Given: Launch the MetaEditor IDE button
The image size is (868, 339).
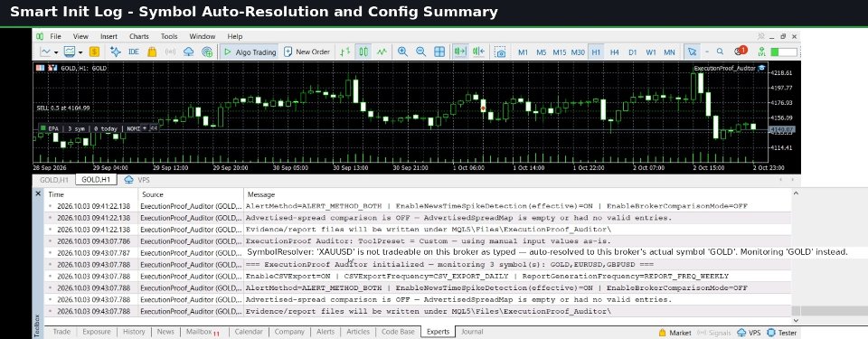Looking at the screenshot, I should [x=134, y=52].
